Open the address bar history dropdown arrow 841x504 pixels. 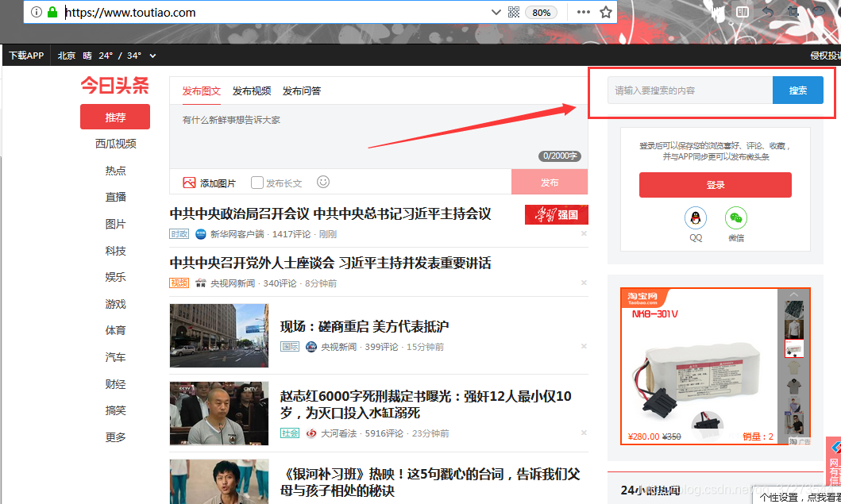click(x=496, y=13)
